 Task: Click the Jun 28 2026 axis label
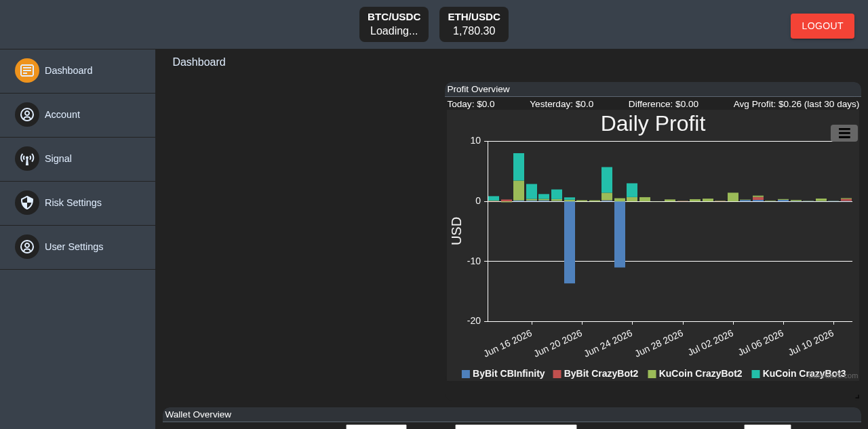659,343
